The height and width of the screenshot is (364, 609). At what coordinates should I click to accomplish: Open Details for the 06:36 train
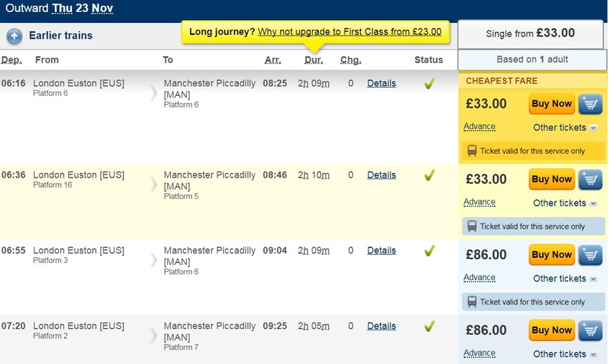(381, 175)
